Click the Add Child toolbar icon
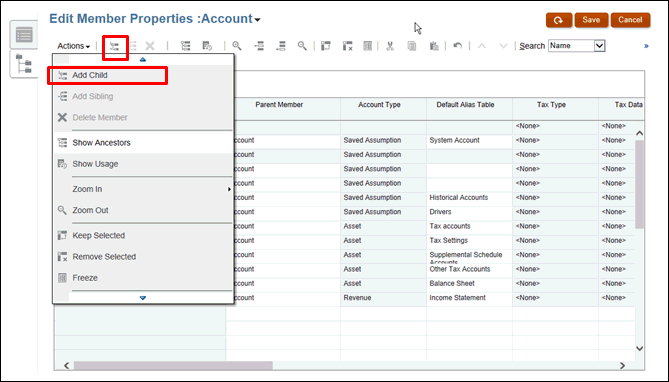The width and height of the screenshot is (669, 382). click(114, 46)
